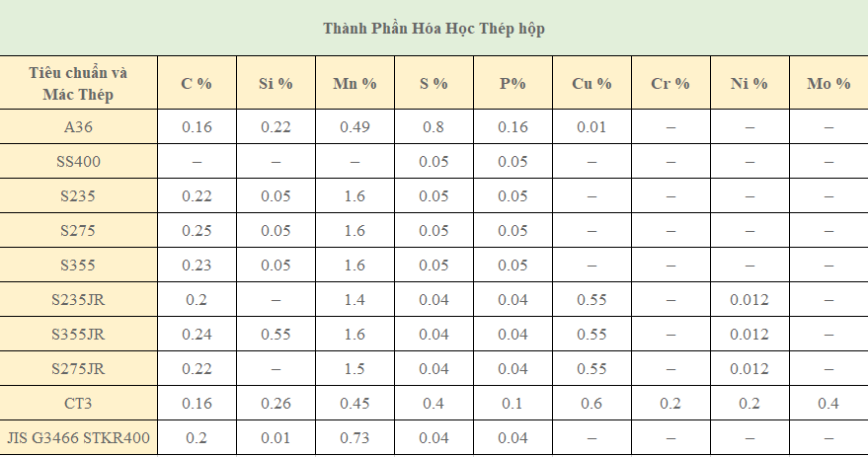The height and width of the screenshot is (457, 868).
Task: Click the S275 steel grade cell
Action: [79, 231]
